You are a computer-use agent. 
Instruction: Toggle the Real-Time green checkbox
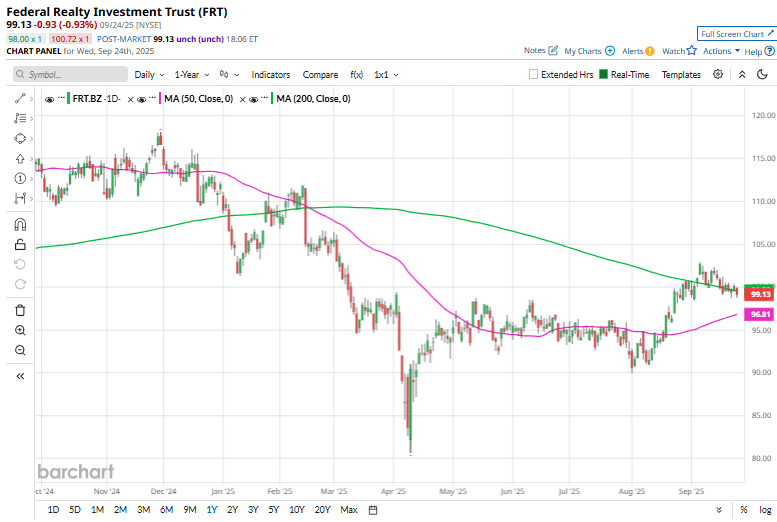[x=603, y=74]
